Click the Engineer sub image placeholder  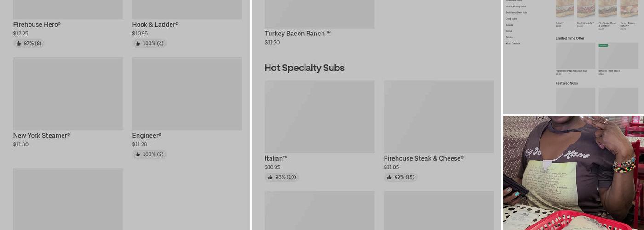click(187, 94)
